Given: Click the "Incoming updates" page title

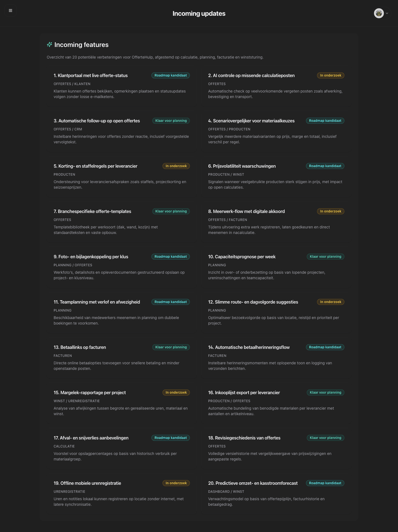Looking at the screenshot, I should pyautogui.click(x=199, y=13).
